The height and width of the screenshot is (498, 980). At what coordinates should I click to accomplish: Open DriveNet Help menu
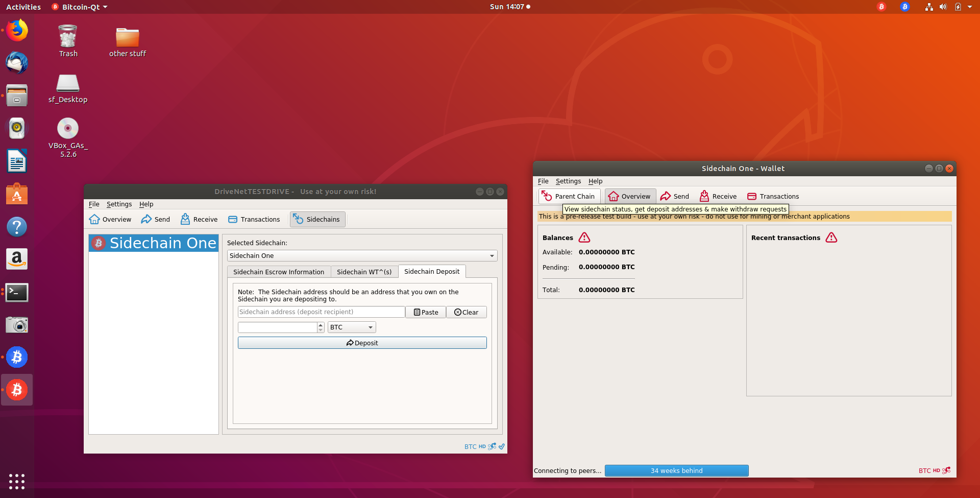coord(146,204)
